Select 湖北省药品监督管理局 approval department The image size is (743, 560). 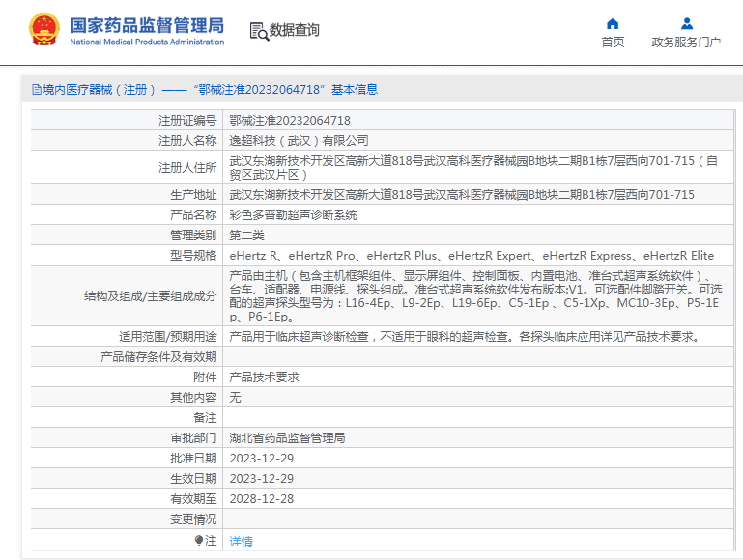pos(287,438)
